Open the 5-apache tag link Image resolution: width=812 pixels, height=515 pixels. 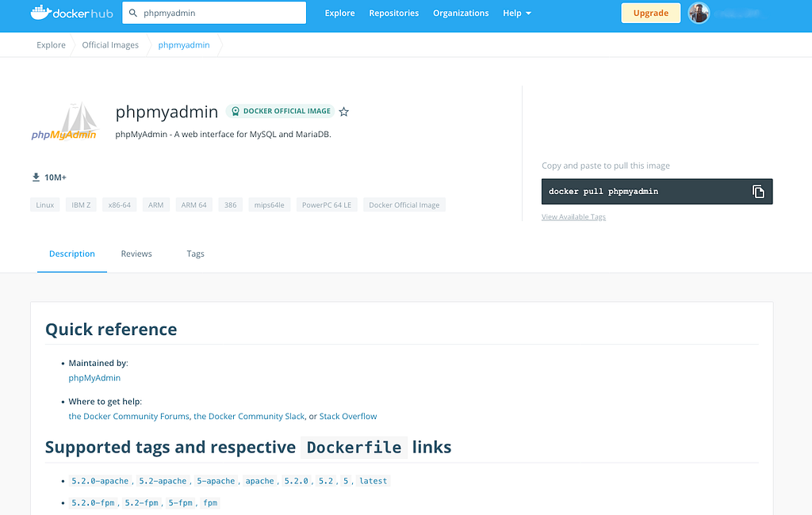tap(216, 481)
